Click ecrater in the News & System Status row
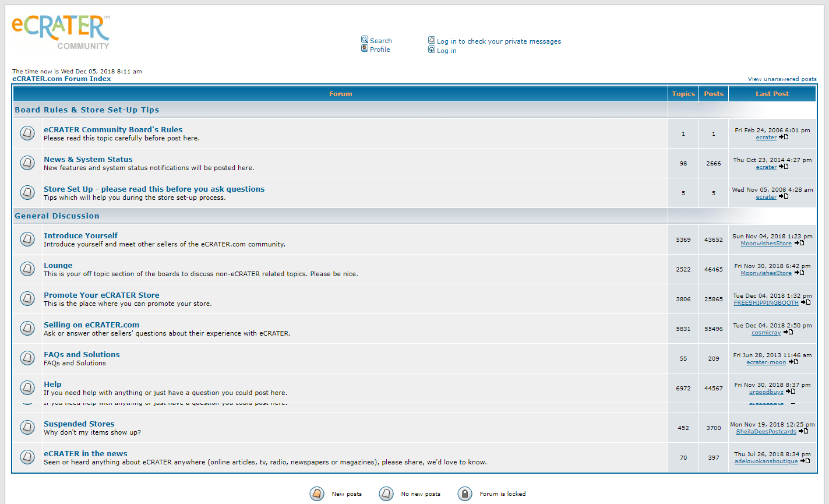This screenshot has width=829, height=504. coord(765,167)
